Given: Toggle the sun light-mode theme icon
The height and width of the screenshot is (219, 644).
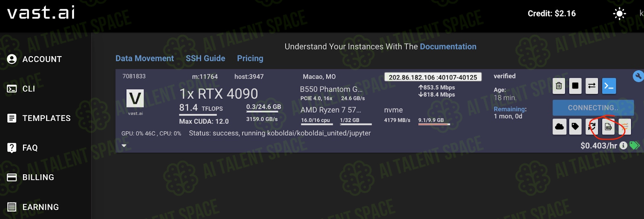Looking at the screenshot, I should coord(619,14).
